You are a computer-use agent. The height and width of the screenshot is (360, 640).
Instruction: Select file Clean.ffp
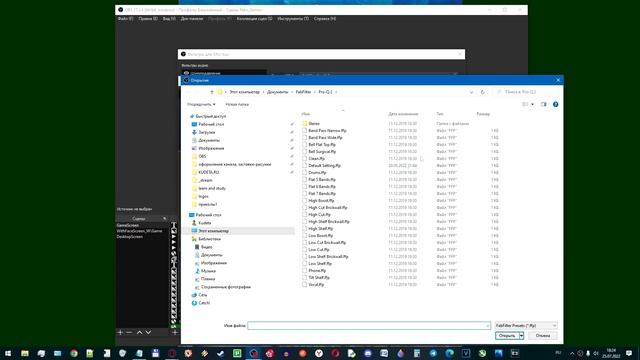(316, 158)
